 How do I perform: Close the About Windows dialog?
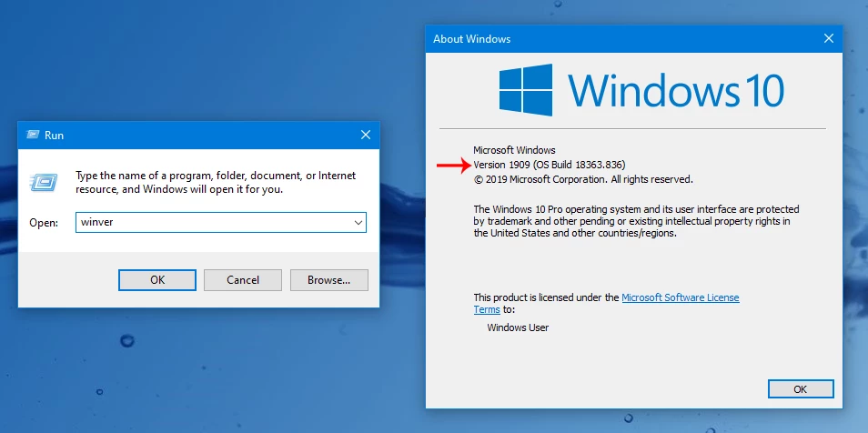tap(829, 39)
